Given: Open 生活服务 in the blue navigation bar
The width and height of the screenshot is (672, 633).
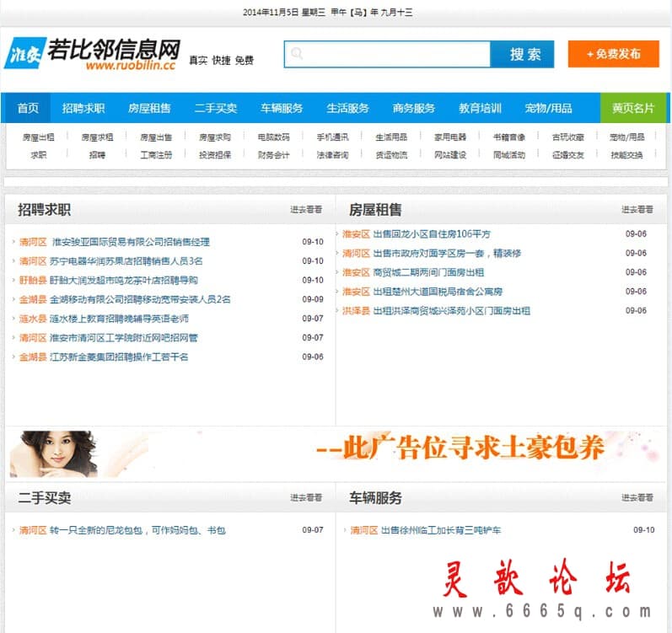Looking at the screenshot, I should [347, 108].
